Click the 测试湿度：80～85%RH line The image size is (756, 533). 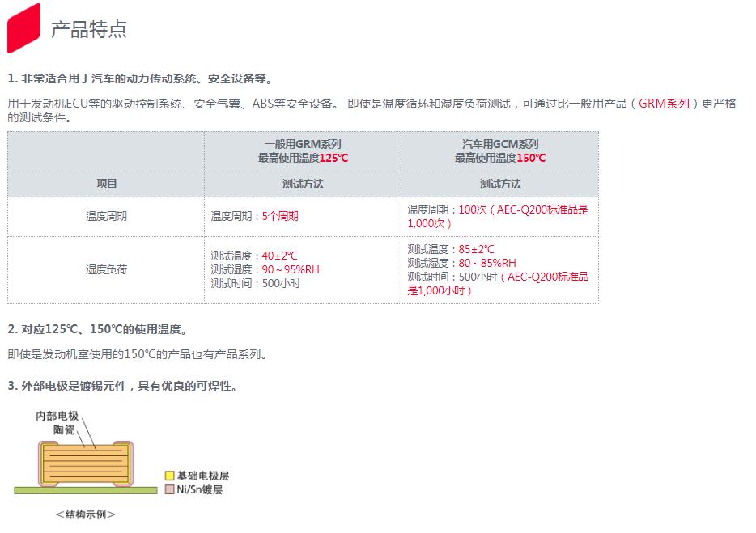[x=462, y=263]
